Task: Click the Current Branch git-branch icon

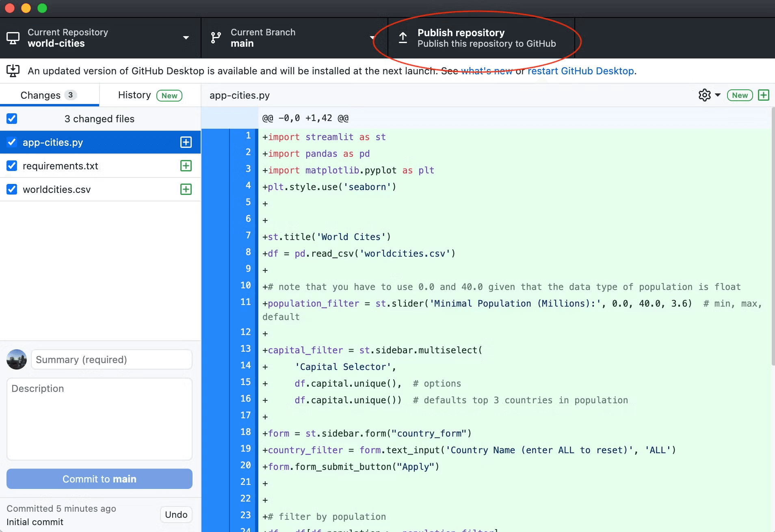Action: [x=216, y=38]
